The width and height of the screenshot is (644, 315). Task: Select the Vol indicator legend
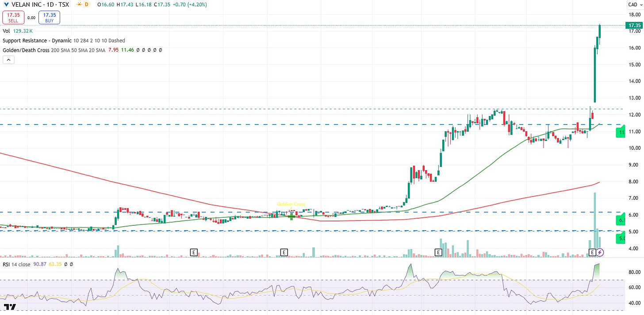[x=6, y=31]
